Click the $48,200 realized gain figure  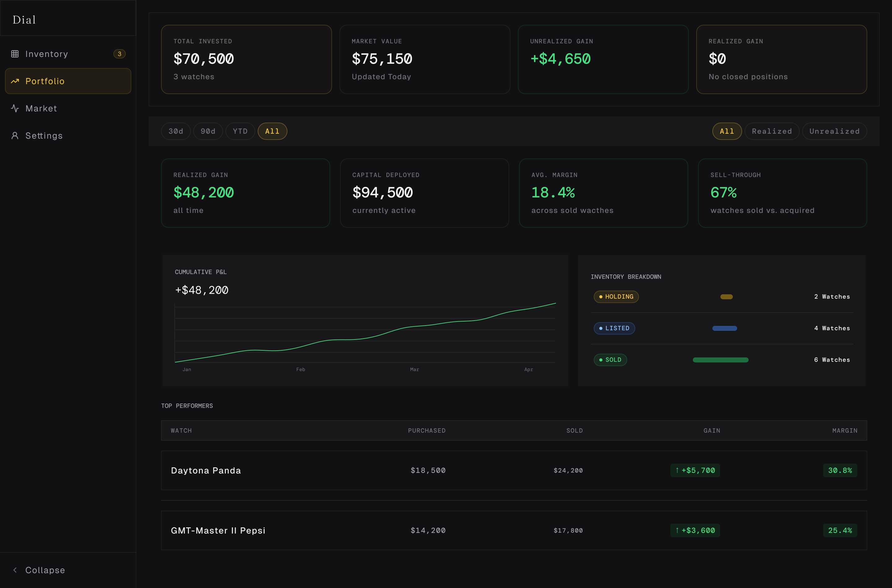click(x=204, y=193)
